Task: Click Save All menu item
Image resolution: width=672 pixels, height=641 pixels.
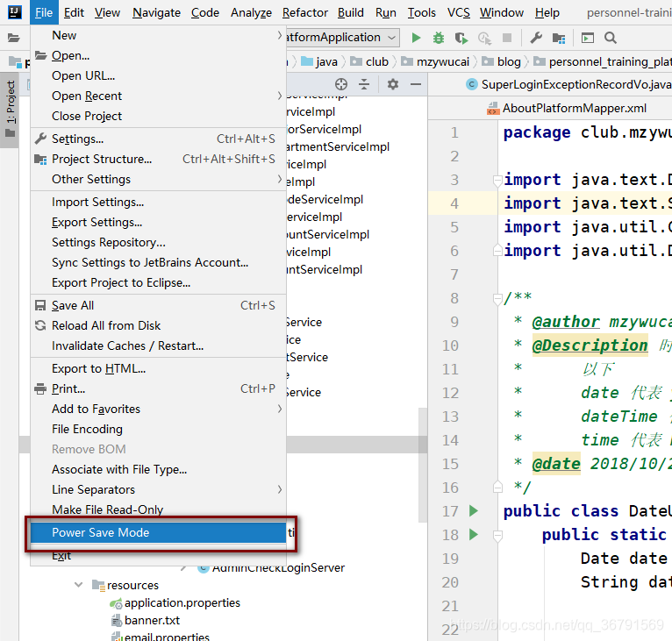Action: point(159,305)
